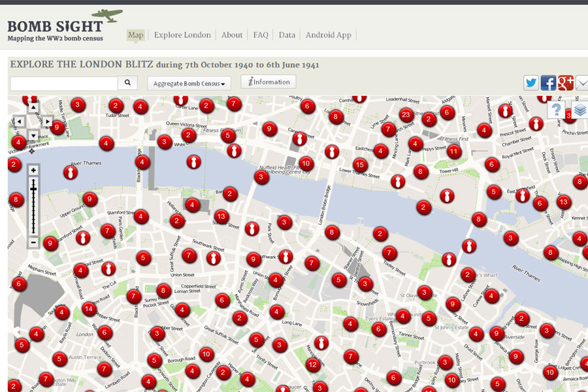Open the Android App page
This screenshot has height=392, width=588.
329,35
